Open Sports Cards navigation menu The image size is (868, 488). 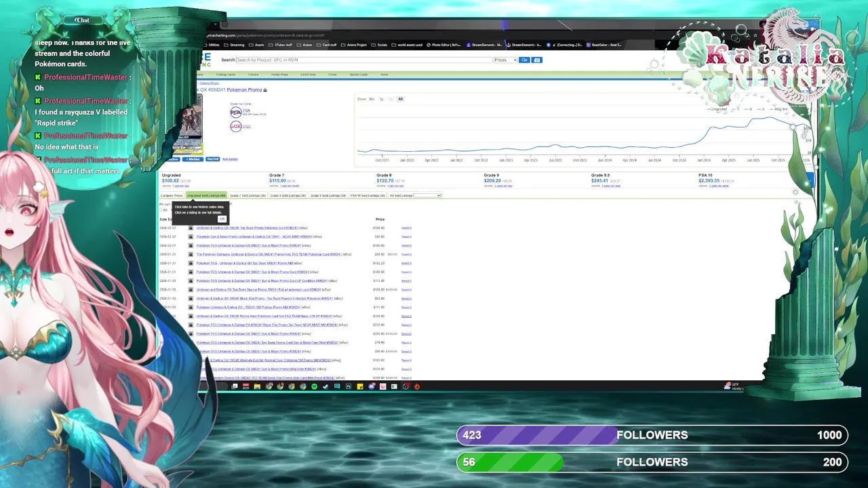358,75
